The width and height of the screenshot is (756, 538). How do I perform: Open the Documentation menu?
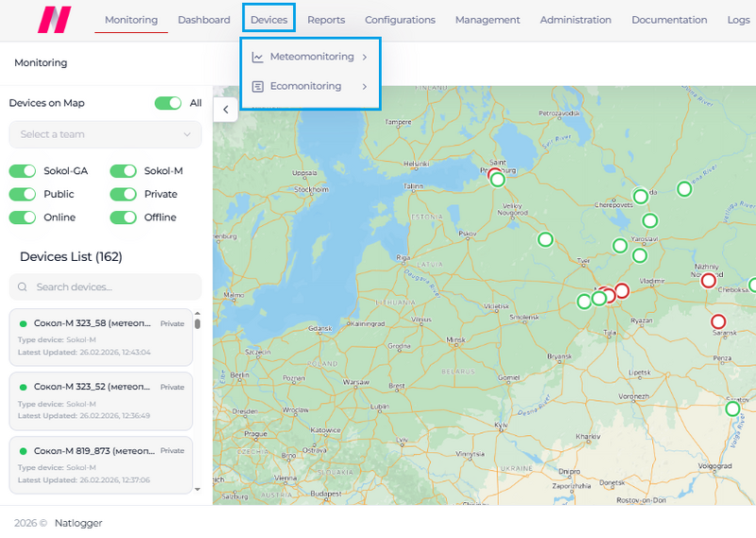(x=669, y=20)
